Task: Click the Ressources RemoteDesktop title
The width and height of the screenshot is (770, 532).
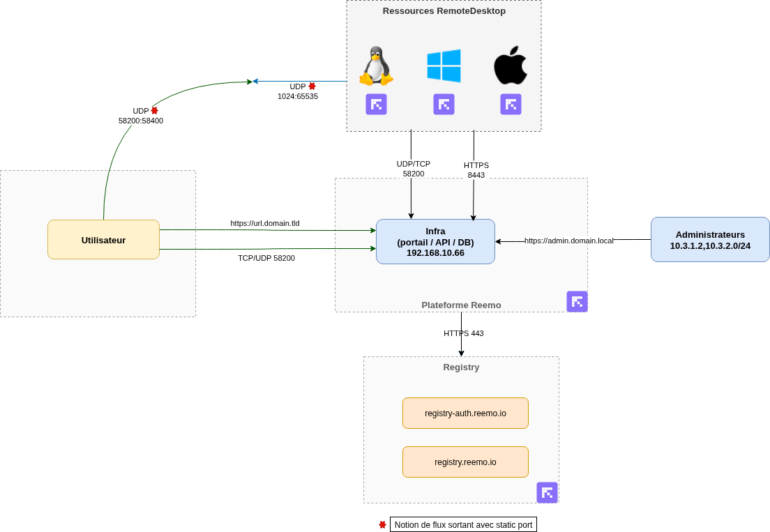Action: click(x=444, y=10)
